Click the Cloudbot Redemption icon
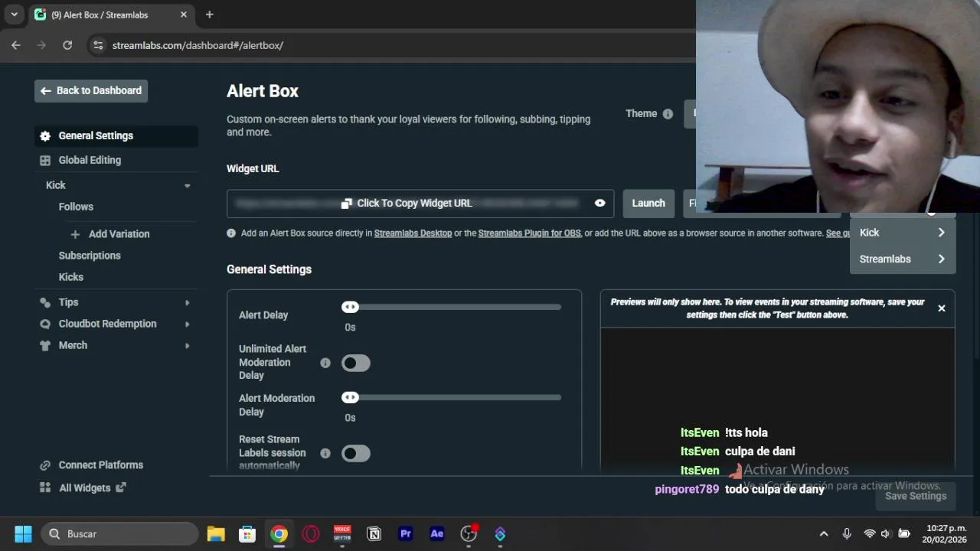The width and height of the screenshot is (980, 551). click(x=45, y=324)
